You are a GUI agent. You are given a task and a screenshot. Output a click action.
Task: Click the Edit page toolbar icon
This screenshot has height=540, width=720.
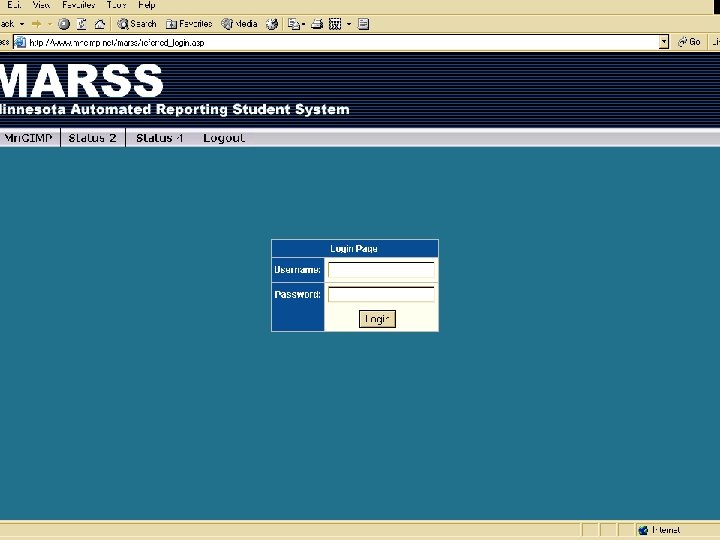[335, 24]
